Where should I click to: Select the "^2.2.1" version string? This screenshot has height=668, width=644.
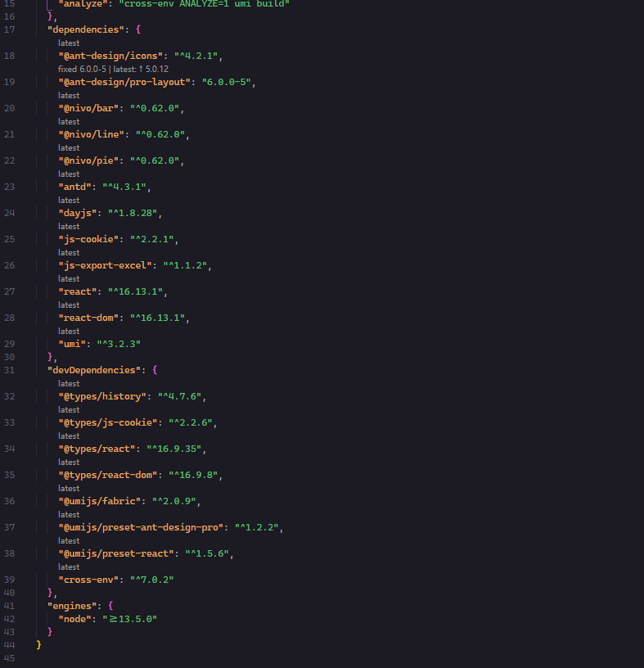click(x=151, y=239)
